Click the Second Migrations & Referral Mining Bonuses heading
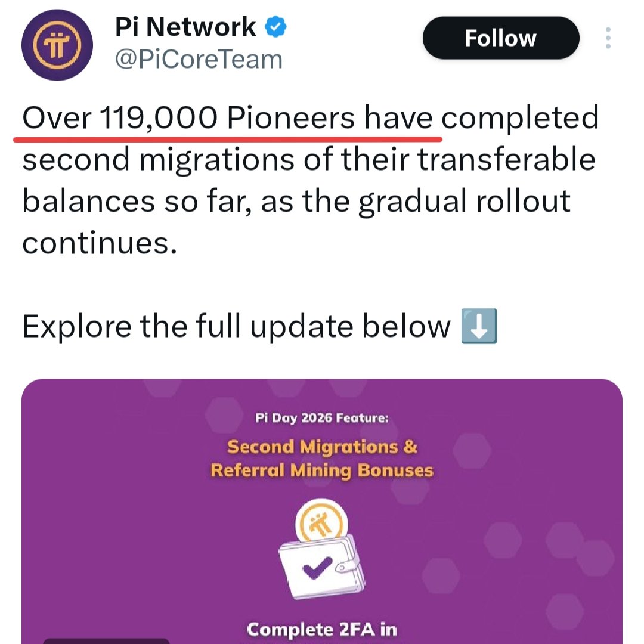Viewport: 644px width, 644px height. [322, 459]
